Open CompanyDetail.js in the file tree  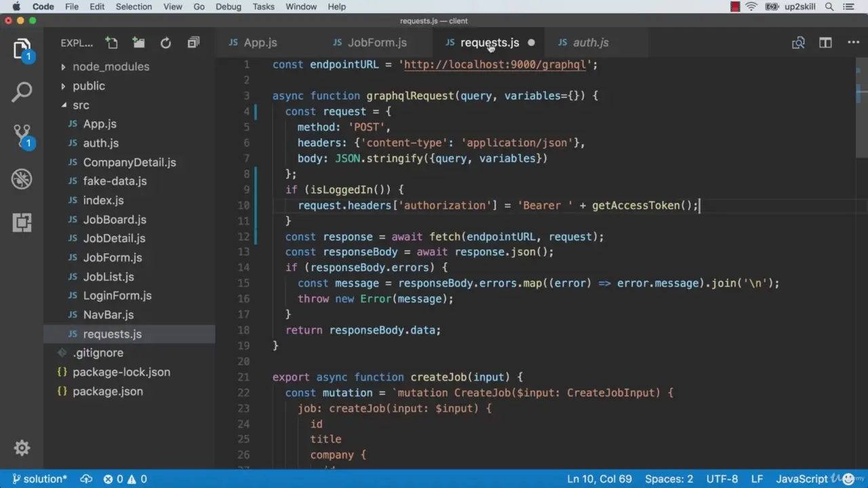(x=129, y=163)
